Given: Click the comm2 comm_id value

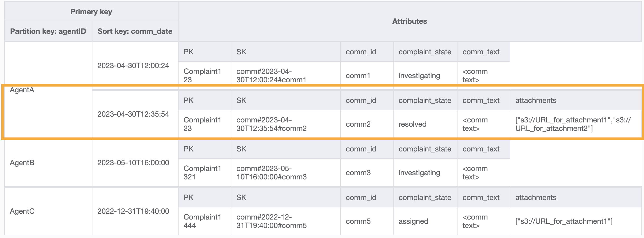Looking at the screenshot, I should [358, 124].
